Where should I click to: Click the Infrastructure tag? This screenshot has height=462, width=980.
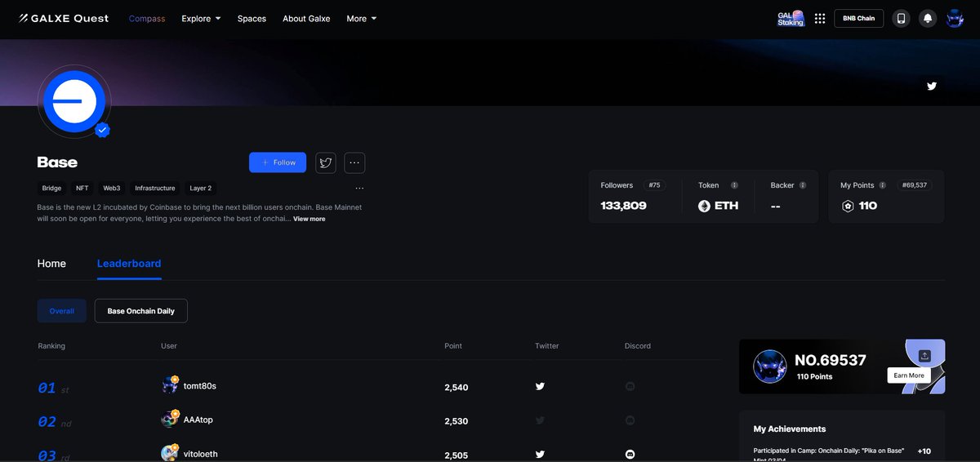tap(155, 188)
